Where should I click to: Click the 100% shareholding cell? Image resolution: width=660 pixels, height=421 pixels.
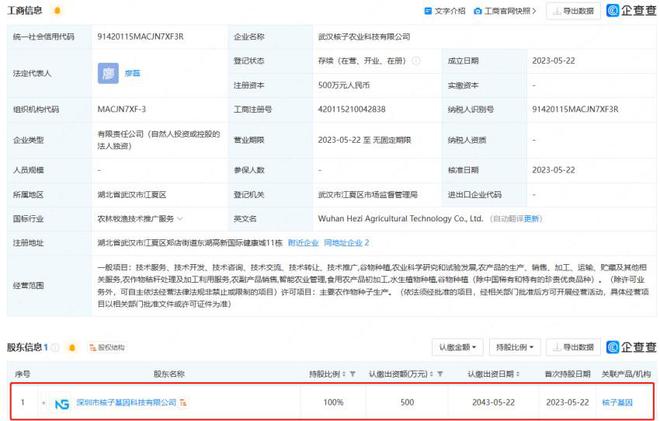point(333,402)
